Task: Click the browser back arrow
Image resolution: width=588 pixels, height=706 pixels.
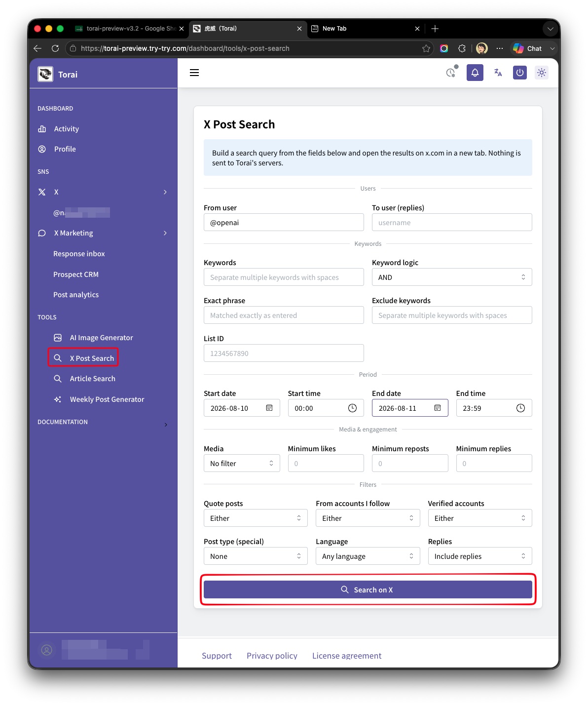Action: 37,48
